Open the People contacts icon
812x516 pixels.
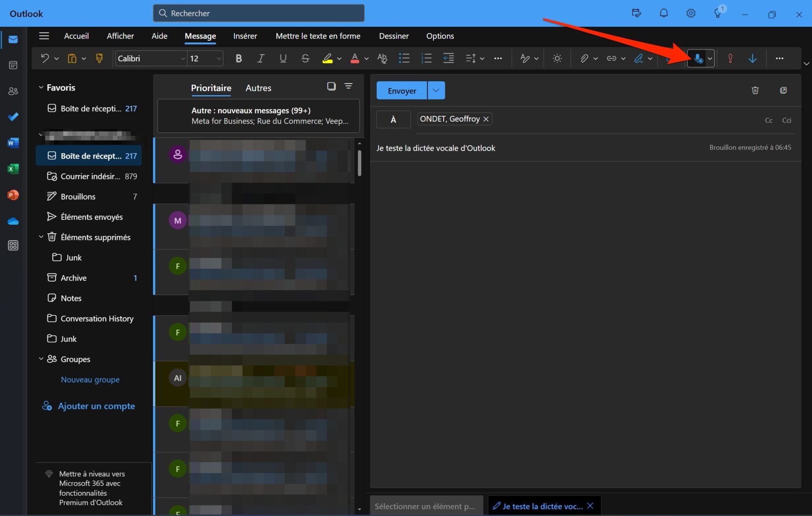coord(13,91)
